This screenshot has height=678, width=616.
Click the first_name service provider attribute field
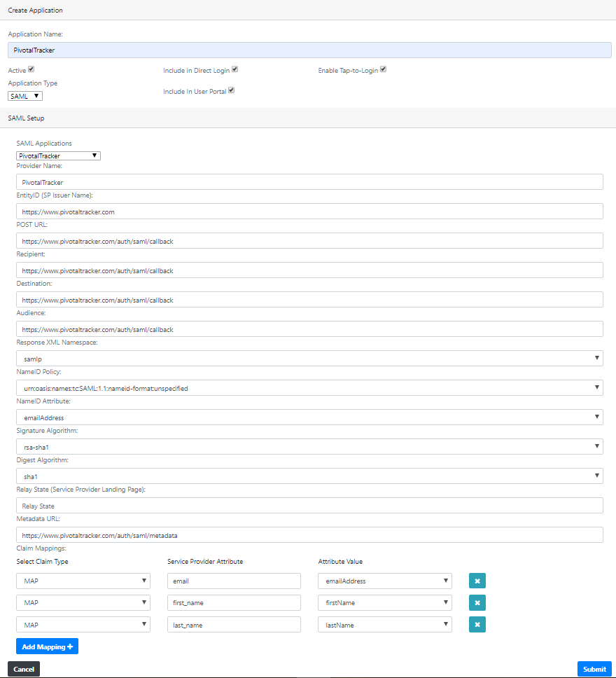(x=234, y=602)
